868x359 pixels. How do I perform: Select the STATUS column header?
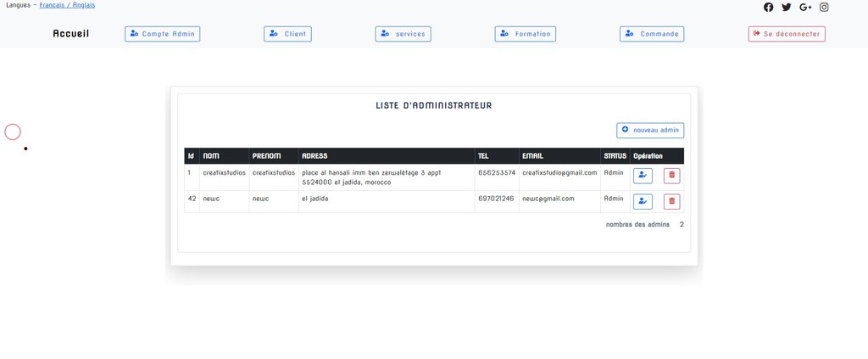pos(615,155)
